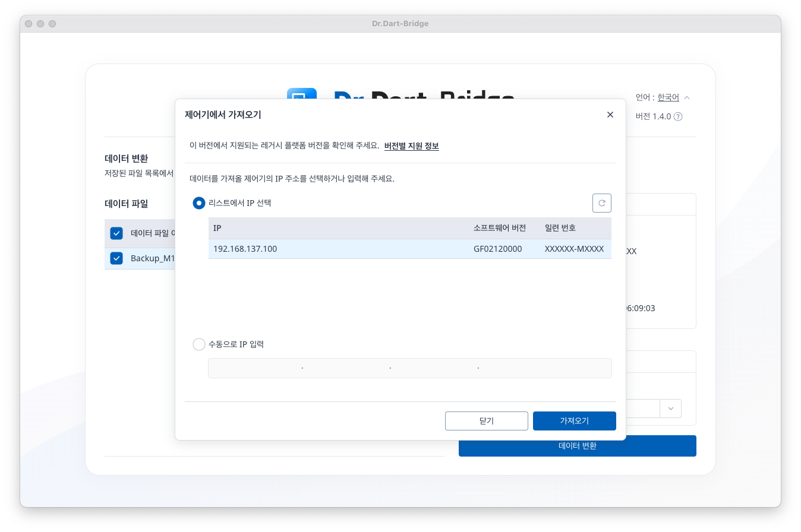Viewport: 801px width, 532px height.
Task: Click the last octet of the manual IP field
Action: [x=544, y=368]
